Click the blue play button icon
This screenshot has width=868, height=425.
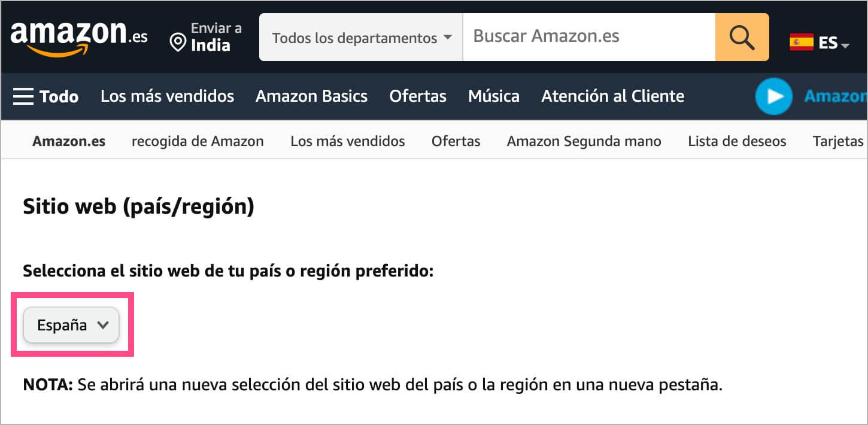click(x=773, y=96)
